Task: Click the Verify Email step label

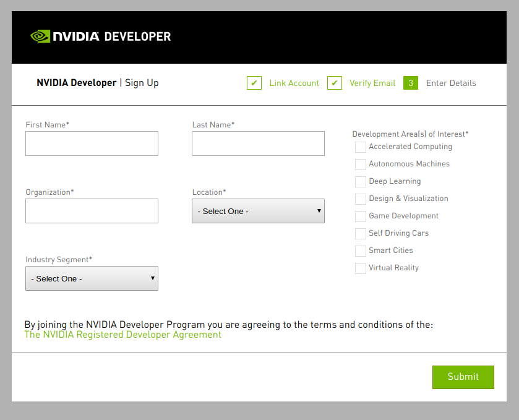Action: [x=372, y=83]
